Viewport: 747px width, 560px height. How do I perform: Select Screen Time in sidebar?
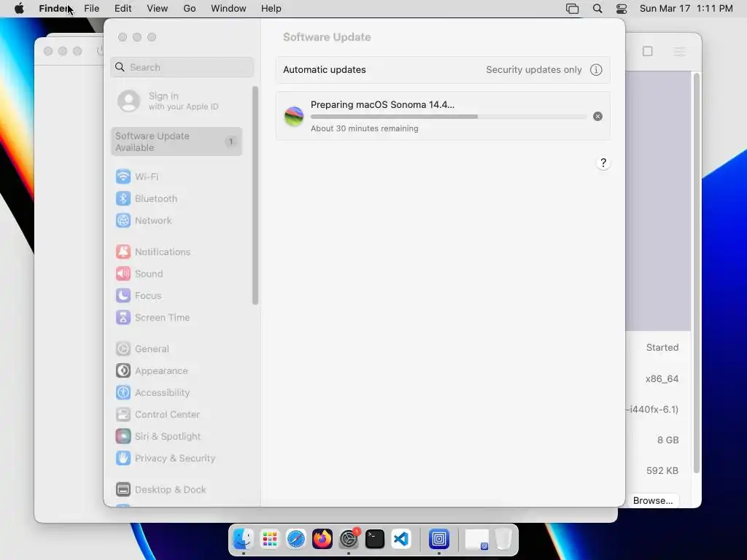[x=153, y=318]
